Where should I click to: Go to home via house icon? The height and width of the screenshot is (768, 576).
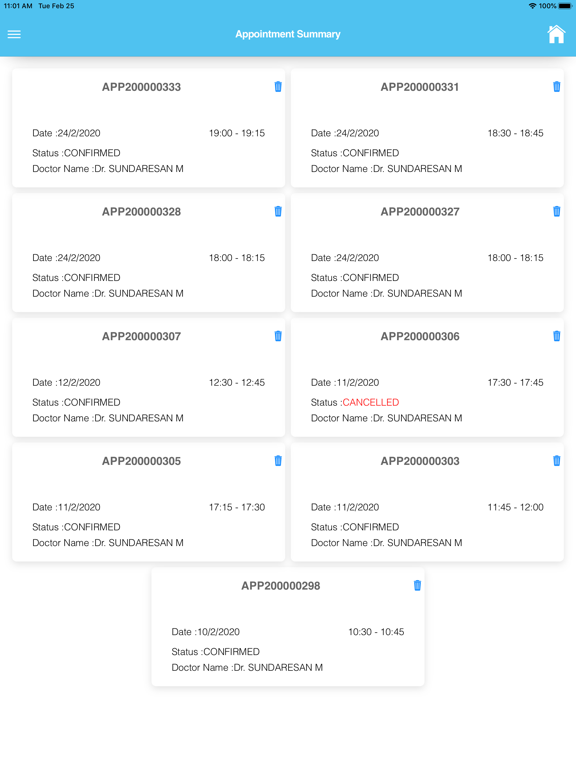click(556, 34)
